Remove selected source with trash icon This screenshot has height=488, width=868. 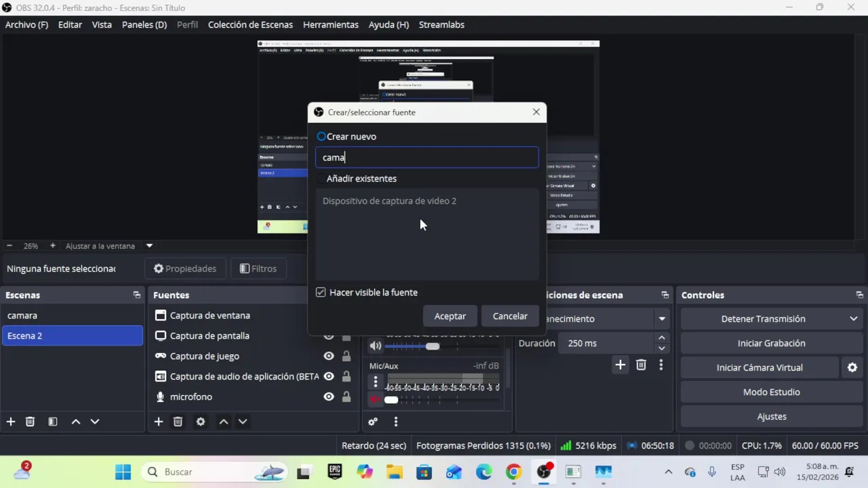178,422
